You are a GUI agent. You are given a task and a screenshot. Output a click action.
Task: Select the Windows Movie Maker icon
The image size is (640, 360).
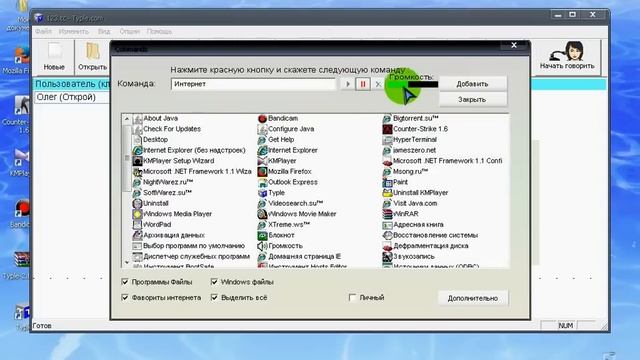point(262,214)
